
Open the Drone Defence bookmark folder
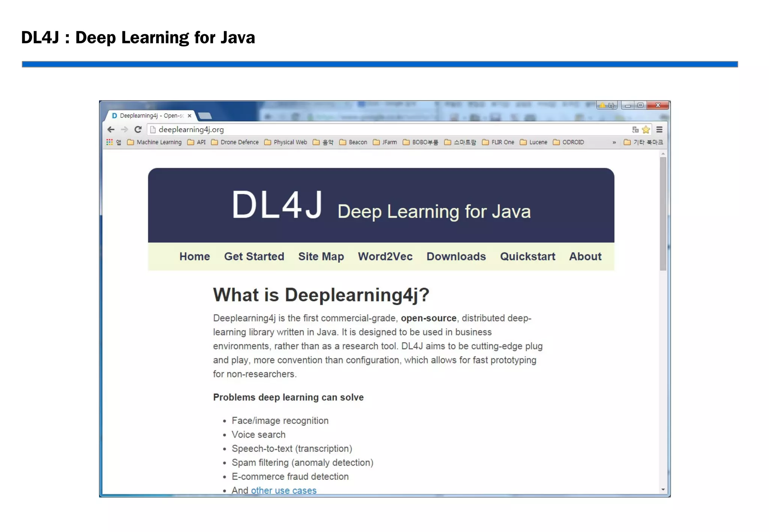click(235, 142)
